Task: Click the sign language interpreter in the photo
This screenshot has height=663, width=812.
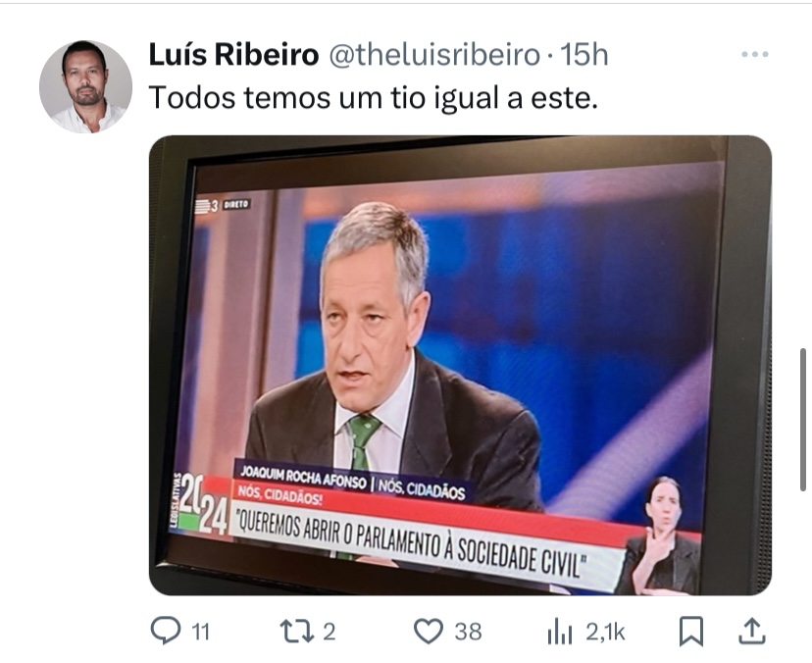Action: tap(660, 536)
